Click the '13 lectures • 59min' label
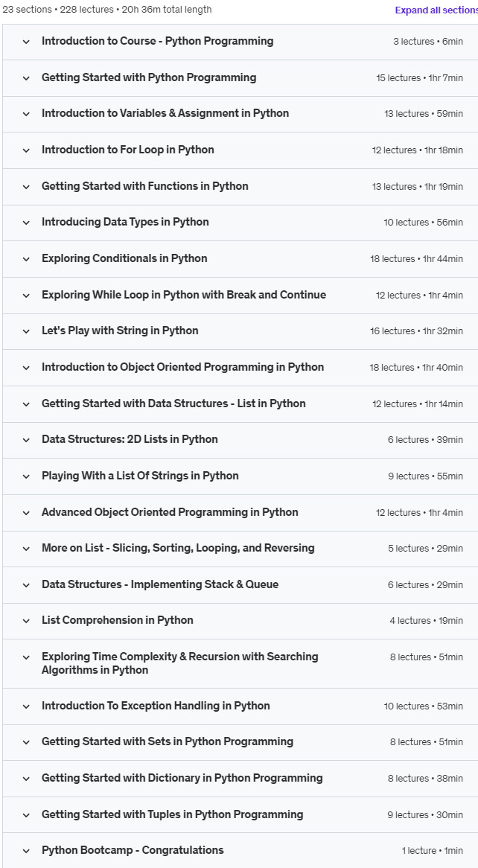This screenshot has height=868, width=478. click(424, 114)
